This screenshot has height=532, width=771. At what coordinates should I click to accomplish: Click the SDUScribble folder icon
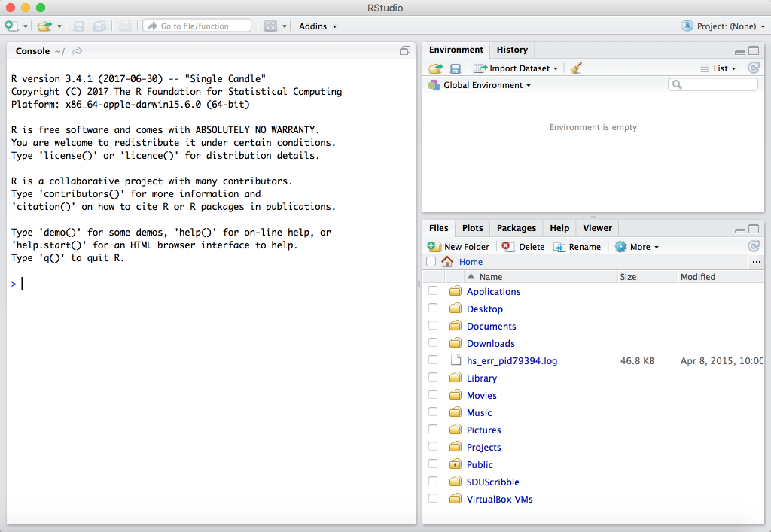click(456, 482)
